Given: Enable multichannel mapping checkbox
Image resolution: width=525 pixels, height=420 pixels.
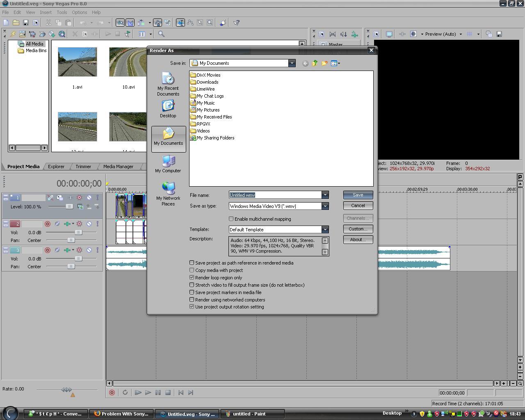Looking at the screenshot, I should (231, 219).
